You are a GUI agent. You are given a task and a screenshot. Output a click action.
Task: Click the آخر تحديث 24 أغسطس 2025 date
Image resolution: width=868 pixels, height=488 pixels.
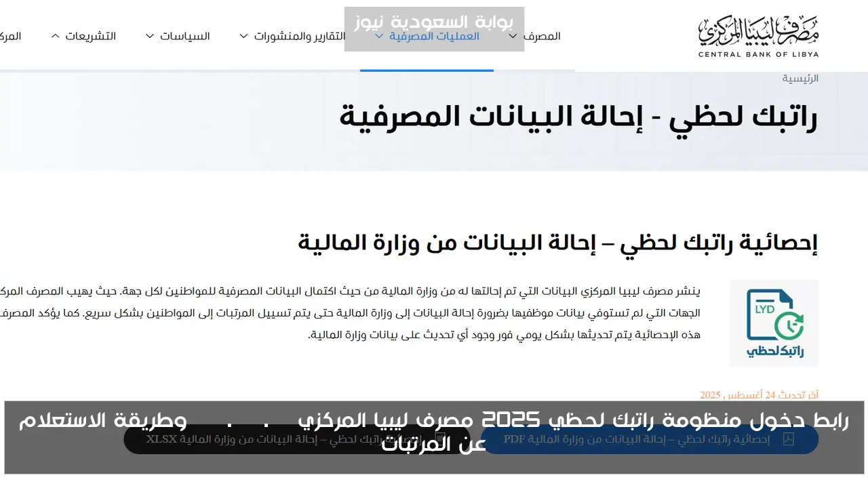[x=759, y=395]
